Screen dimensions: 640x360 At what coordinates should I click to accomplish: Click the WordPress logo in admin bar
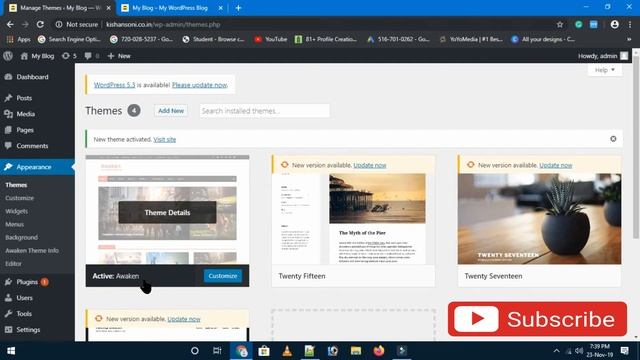pyautogui.click(x=8, y=56)
